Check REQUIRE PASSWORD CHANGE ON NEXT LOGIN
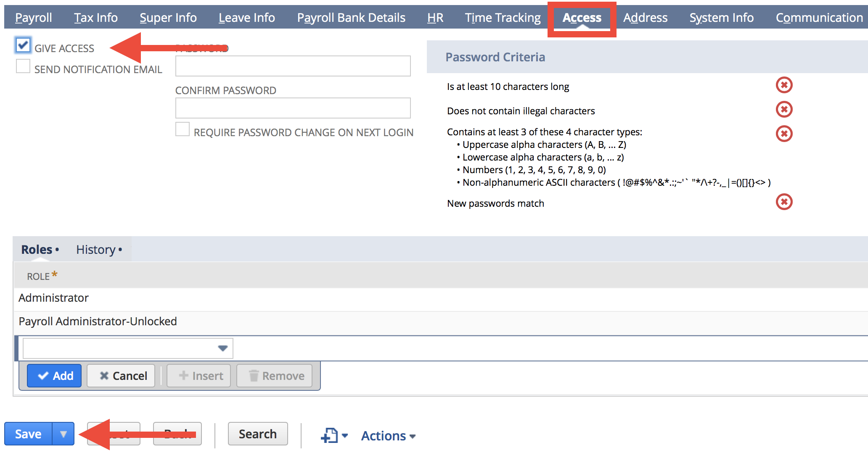 point(183,129)
